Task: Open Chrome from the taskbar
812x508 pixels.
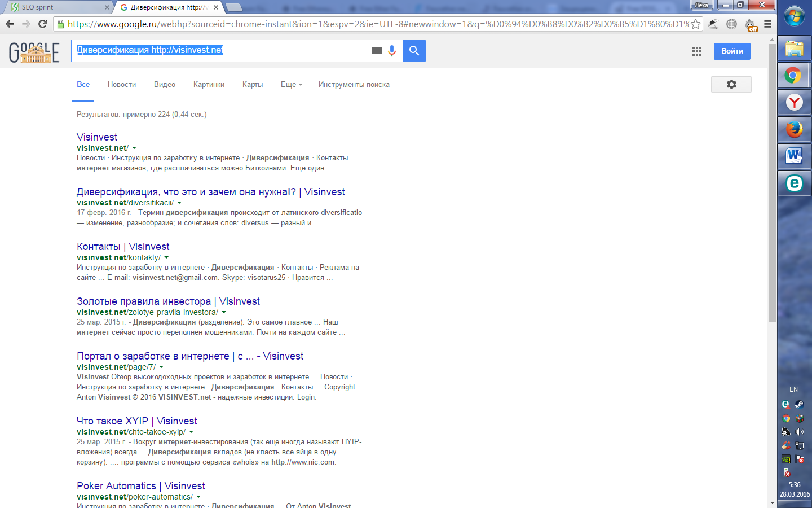Action: [x=795, y=75]
